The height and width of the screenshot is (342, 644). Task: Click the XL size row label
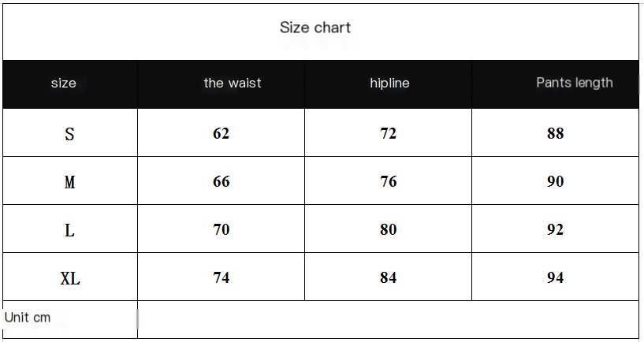[70, 278]
